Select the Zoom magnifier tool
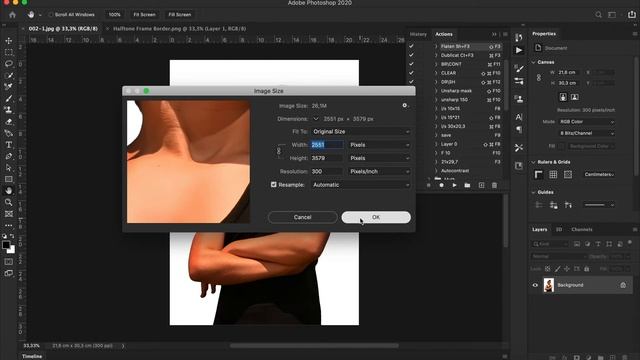640x360 pixels. [9, 202]
